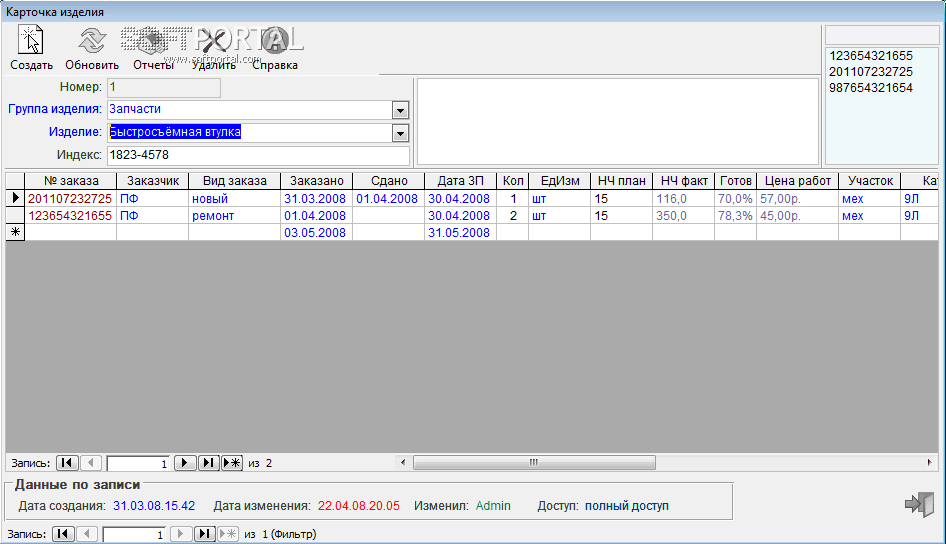Click the record number box in orders subform navigator
This screenshot has height=544, width=946.
pyautogui.click(x=138, y=463)
